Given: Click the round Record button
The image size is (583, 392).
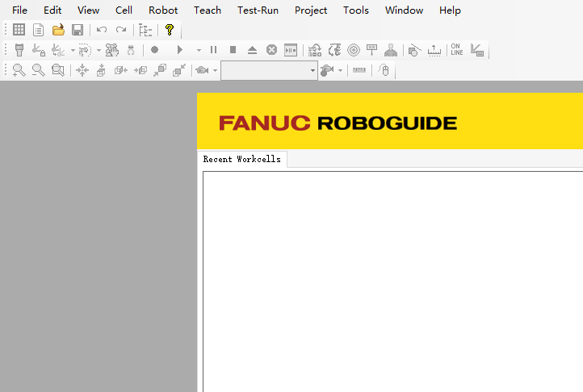Looking at the screenshot, I should pos(155,49).
